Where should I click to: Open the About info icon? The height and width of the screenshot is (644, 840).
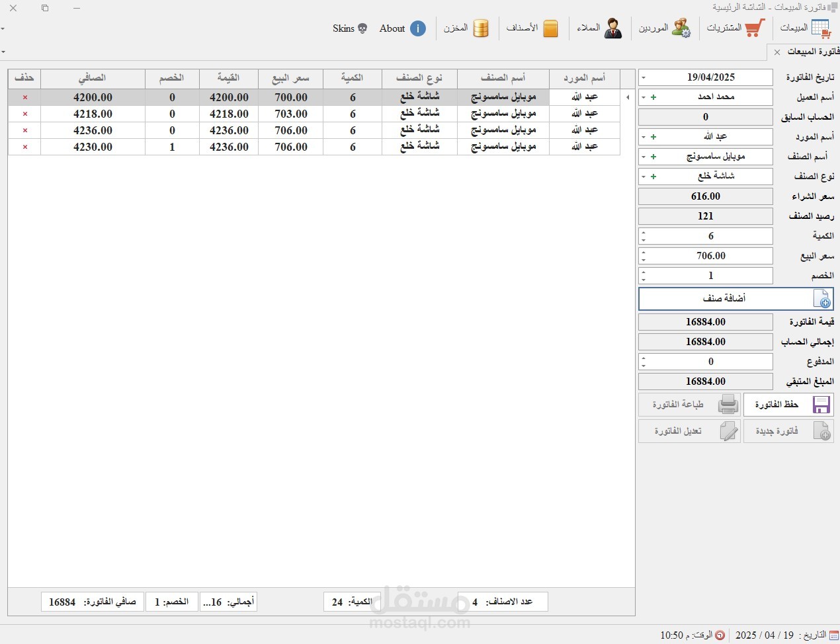point(418,28)
